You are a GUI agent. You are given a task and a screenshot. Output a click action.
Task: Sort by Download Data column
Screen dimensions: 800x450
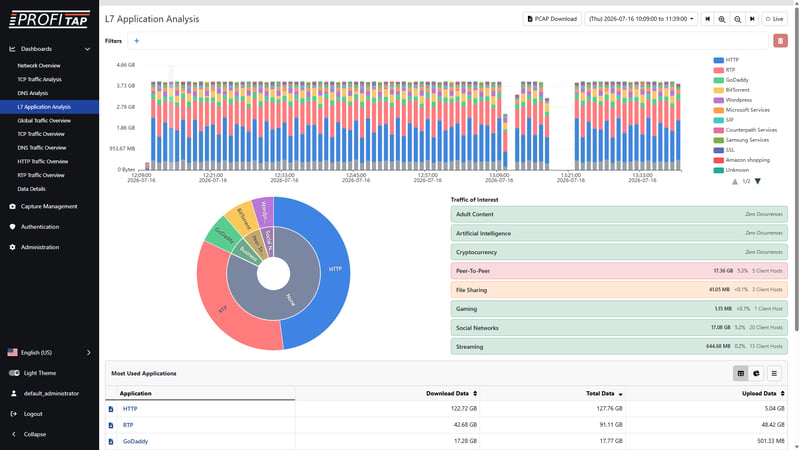(451, 393)
